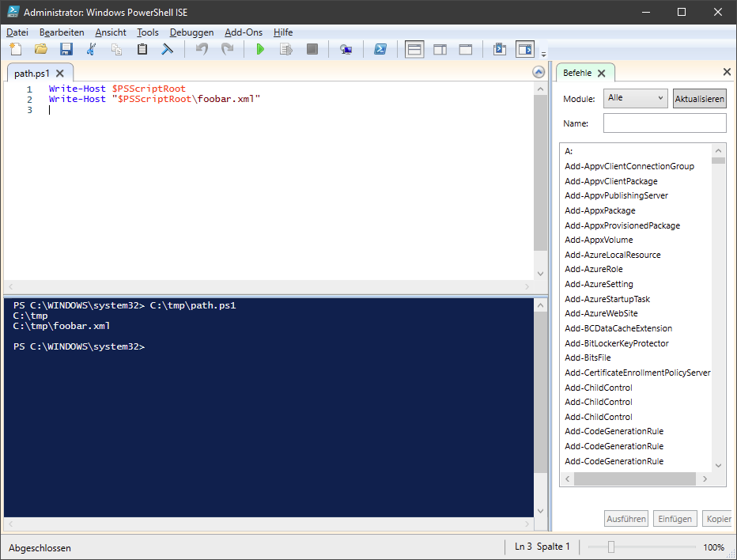Select the A: entry in command list
The image size is (737, 560).
click(x=569, y=151)
